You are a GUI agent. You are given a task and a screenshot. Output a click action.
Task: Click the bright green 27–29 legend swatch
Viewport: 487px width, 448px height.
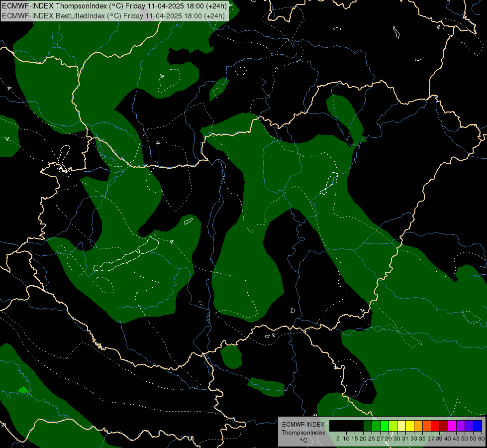click(x=385, y=426)
